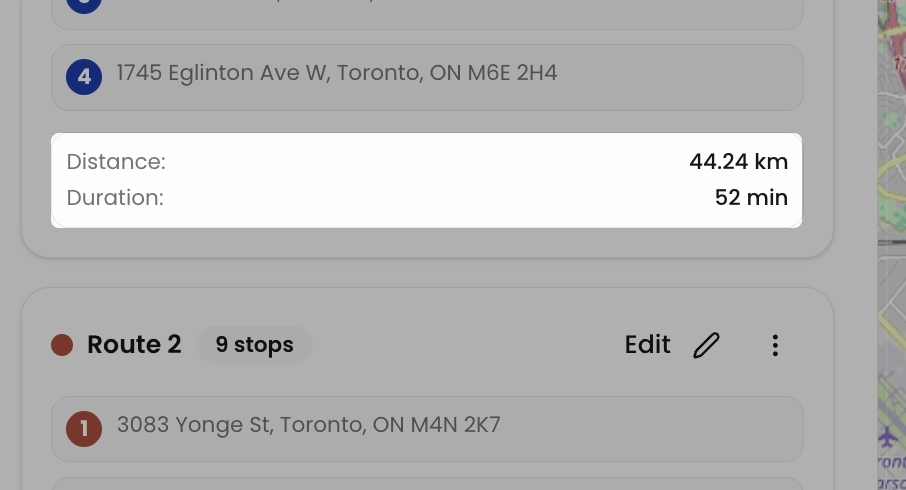Screen dimensions: 906x490
Task: Click the 9 stops badge
Action: click(x=254, y=345)
